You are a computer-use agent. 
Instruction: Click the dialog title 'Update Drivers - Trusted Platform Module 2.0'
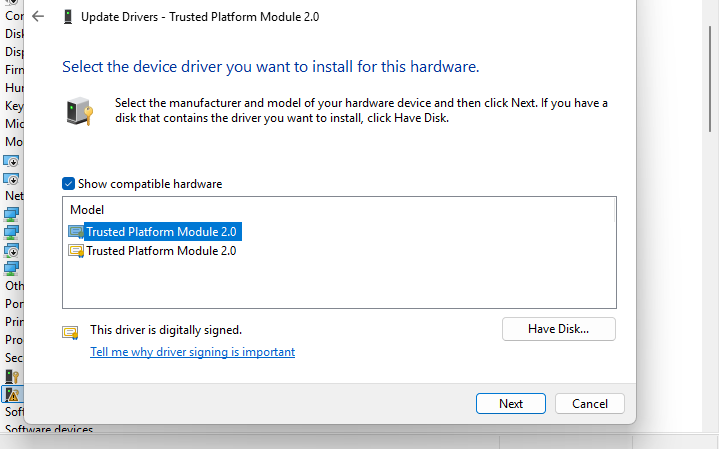tap(200, 17)
